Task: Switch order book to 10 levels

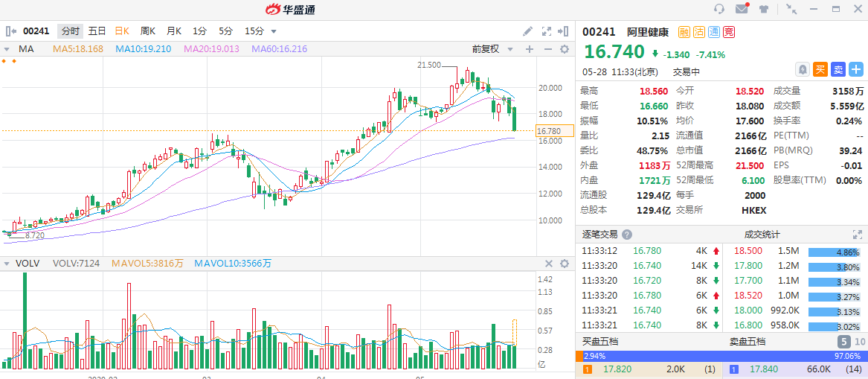Action: [860, 342]
